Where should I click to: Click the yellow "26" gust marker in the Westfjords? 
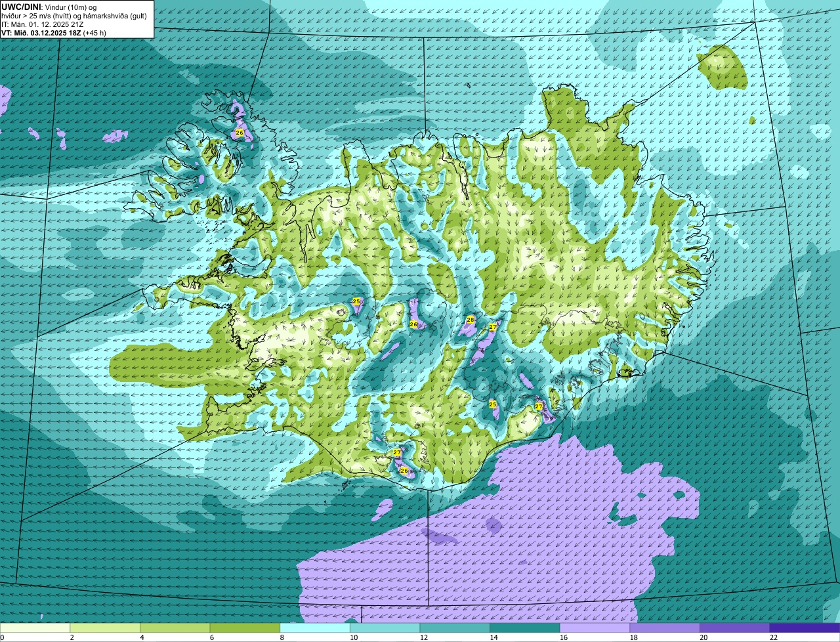pyautogui.click(x=239, y=133)
